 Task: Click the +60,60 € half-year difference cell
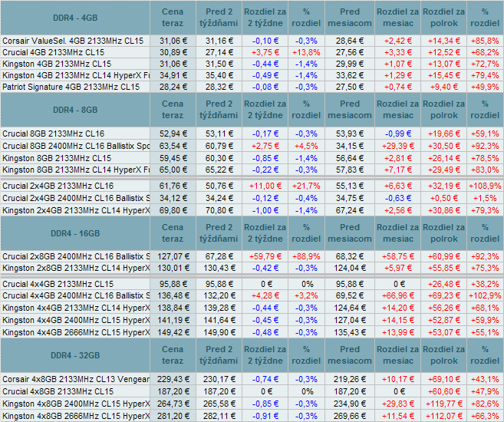coord(444,391)
